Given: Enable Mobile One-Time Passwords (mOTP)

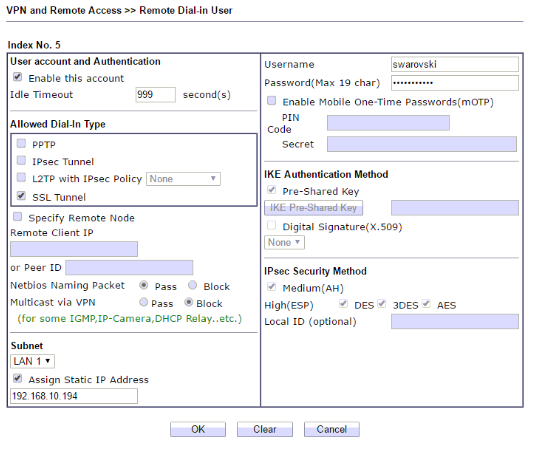Looking at the screenshot, I should (x=272, y=101).
